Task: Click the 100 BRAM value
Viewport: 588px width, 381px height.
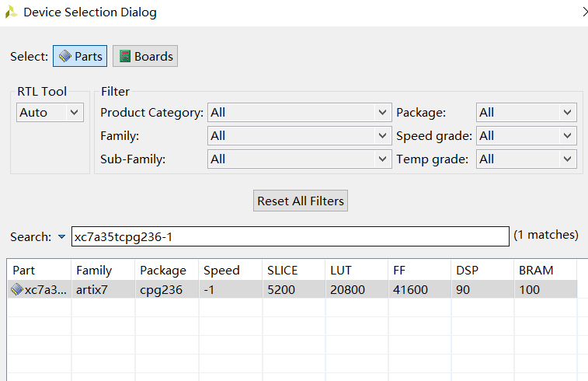Action: pyautogui.click(x=529, y=290)
